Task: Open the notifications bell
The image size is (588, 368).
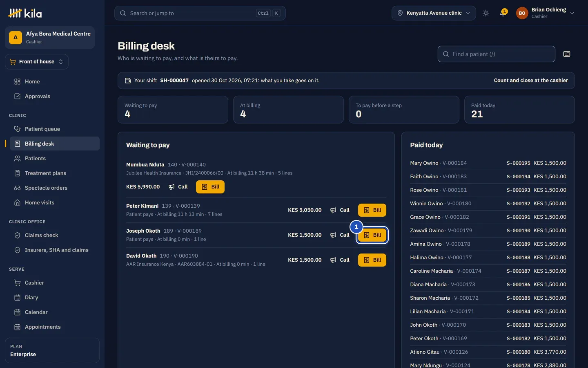Action: [x=503, y=13]
